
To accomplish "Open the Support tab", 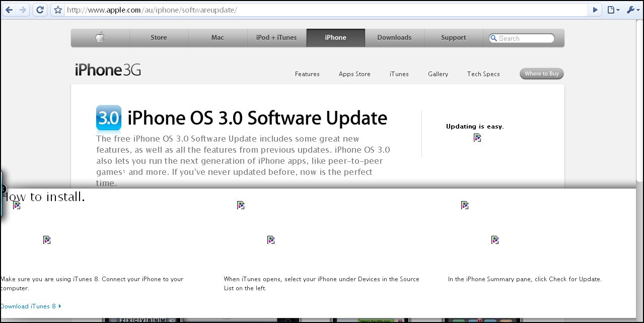I will click(x=453, y=38).
